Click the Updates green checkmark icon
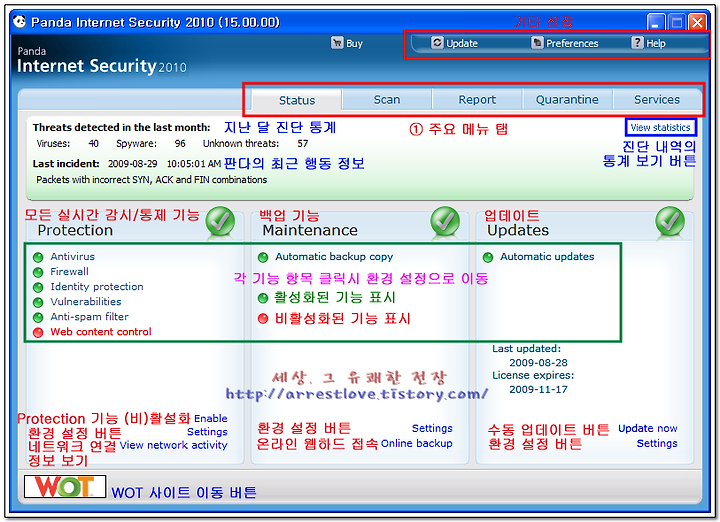720x522 pixels. (670, 221)
